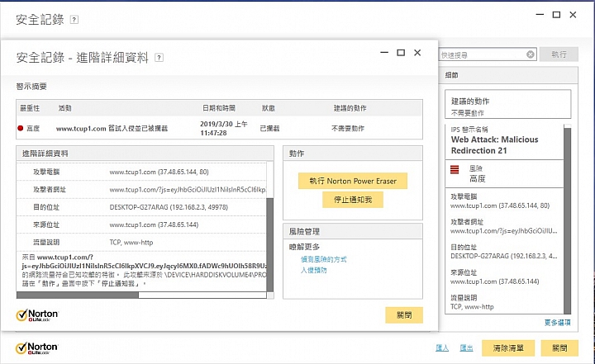Close the outer 安全記錄 window

click(x=573, y=15)
